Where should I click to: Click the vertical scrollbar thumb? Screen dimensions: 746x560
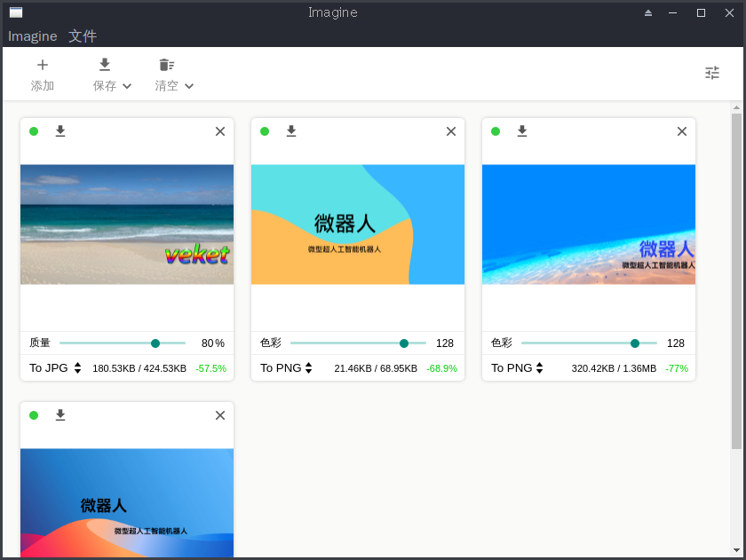[x=736, y=281]
